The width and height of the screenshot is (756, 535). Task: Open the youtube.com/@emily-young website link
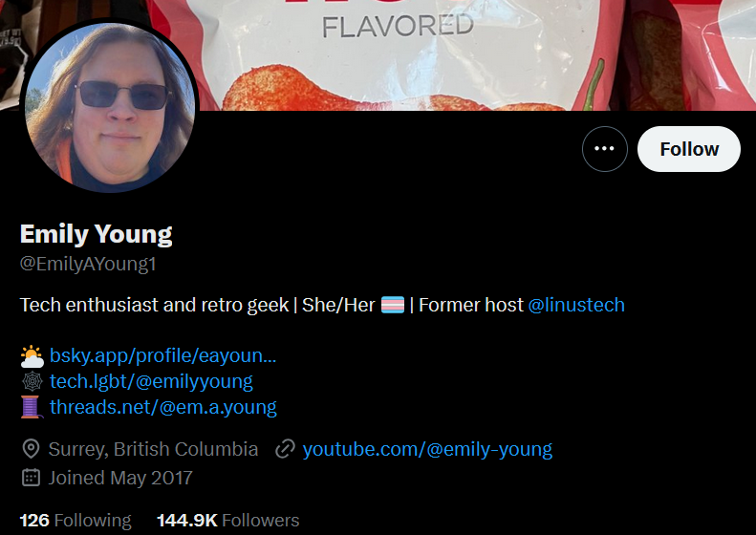427,449
